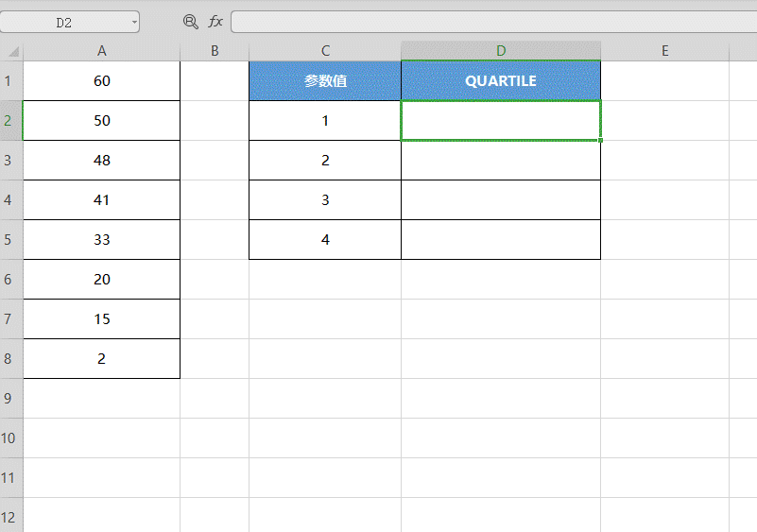Click the magnifier zoom icon beside fx
Viewport: 757px width, 532px height.
191,22
